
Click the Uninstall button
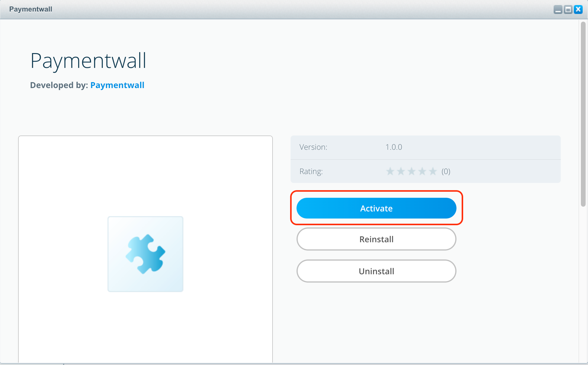coord(376,271)
